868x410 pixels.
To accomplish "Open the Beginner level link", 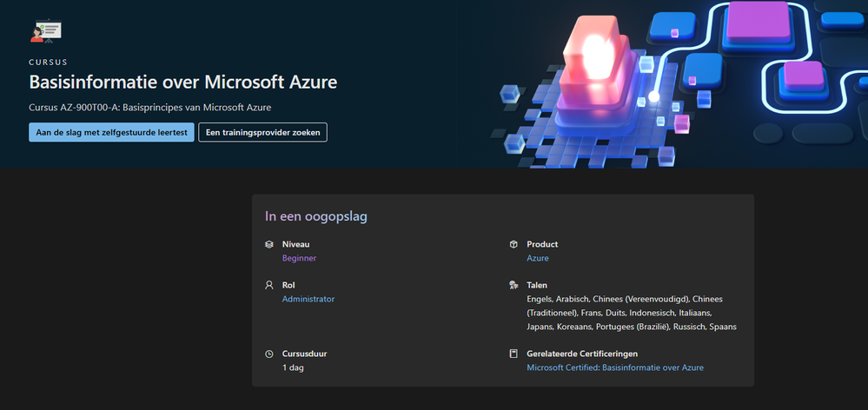I will pos(299,258).
